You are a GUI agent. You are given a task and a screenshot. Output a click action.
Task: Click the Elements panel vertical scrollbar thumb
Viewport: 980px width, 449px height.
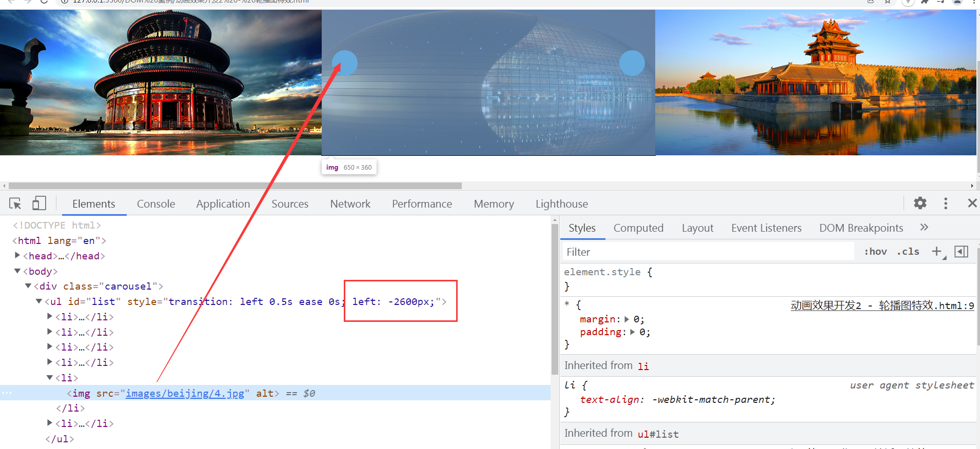pos(555,299)
